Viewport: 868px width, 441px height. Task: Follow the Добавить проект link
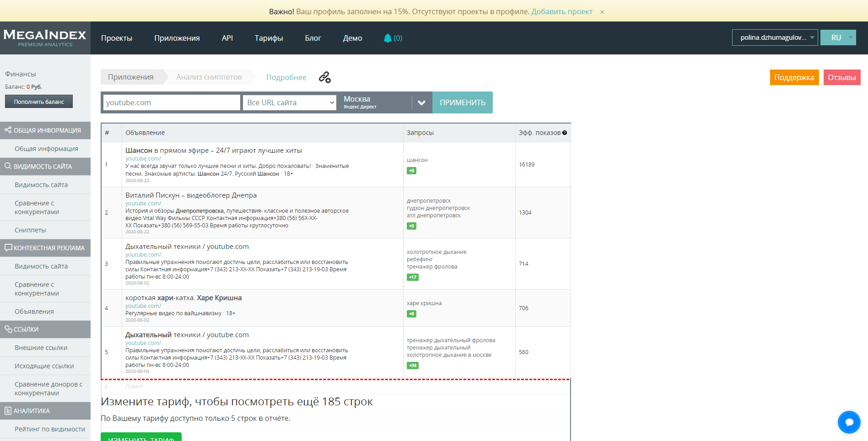(x=562, y=11)
